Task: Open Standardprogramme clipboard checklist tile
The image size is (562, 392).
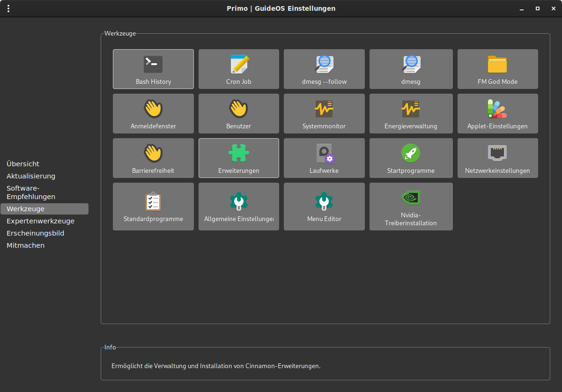Action: [x=153, y=207]
